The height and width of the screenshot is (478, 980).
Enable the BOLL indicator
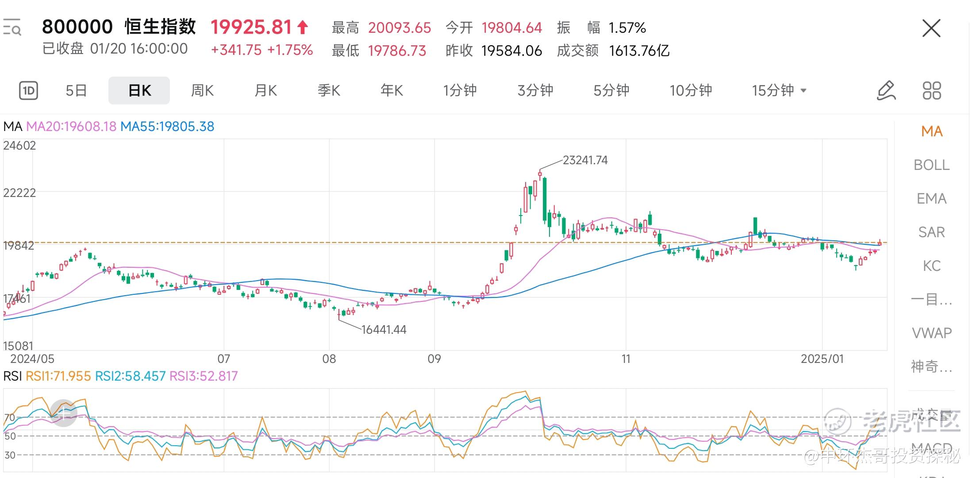(x=931, y=165)
